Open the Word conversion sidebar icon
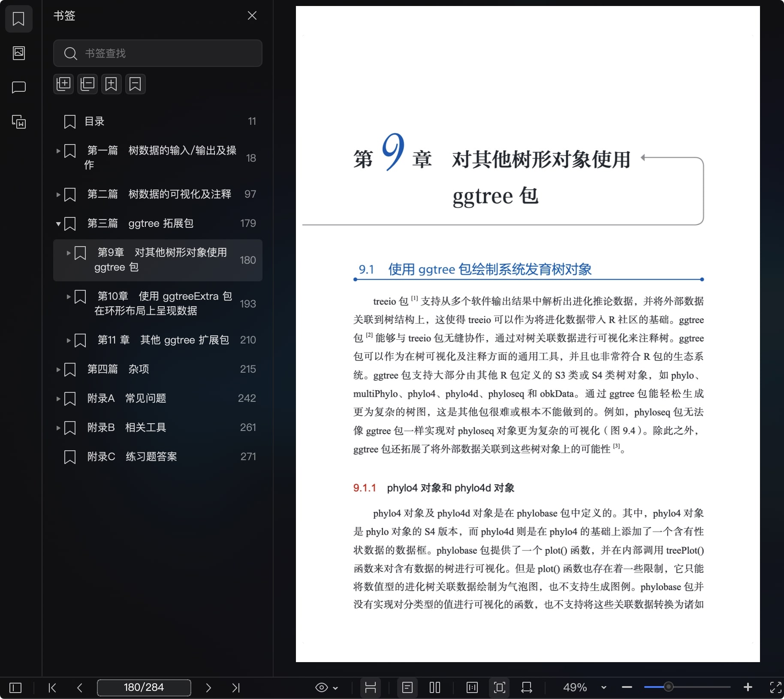This screenshot has width=784, height=699. coord(18,122)
